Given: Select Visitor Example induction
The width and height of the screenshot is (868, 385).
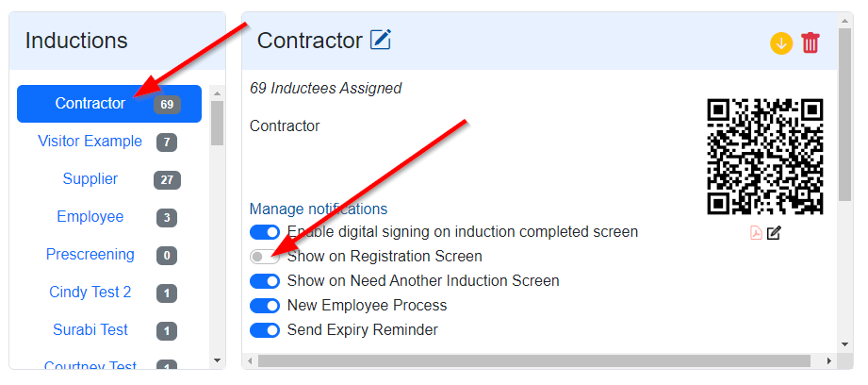Looking at the screenshot, I should 90,142.
